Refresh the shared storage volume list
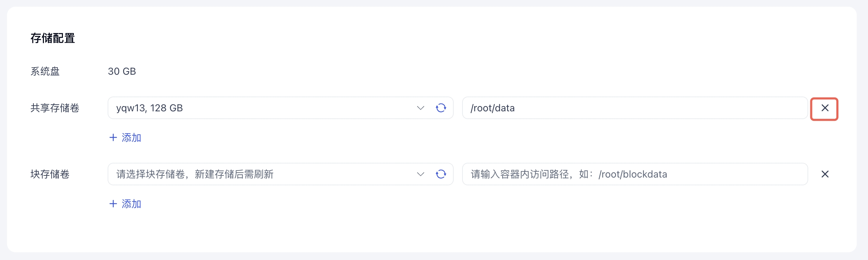The image size is (868, 260). pos(441,108)
